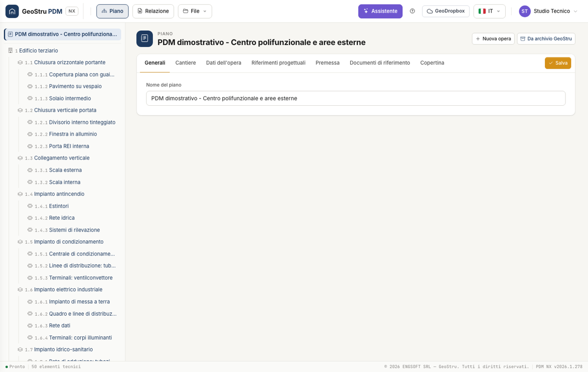Screen dimensions: 588x372
Task: Click the plan document icon beside the title
Action: coord(145,39)
